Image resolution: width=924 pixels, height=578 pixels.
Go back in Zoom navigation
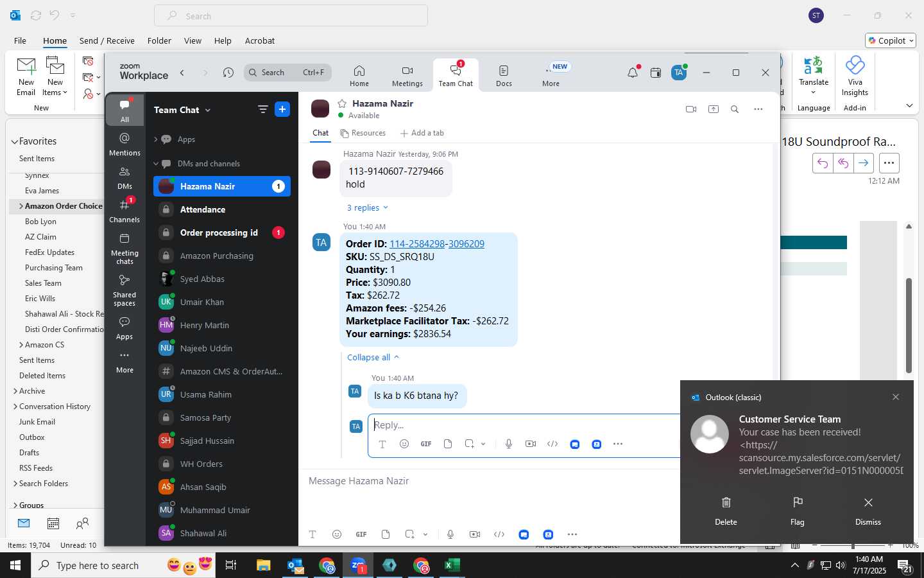point(182,73)
